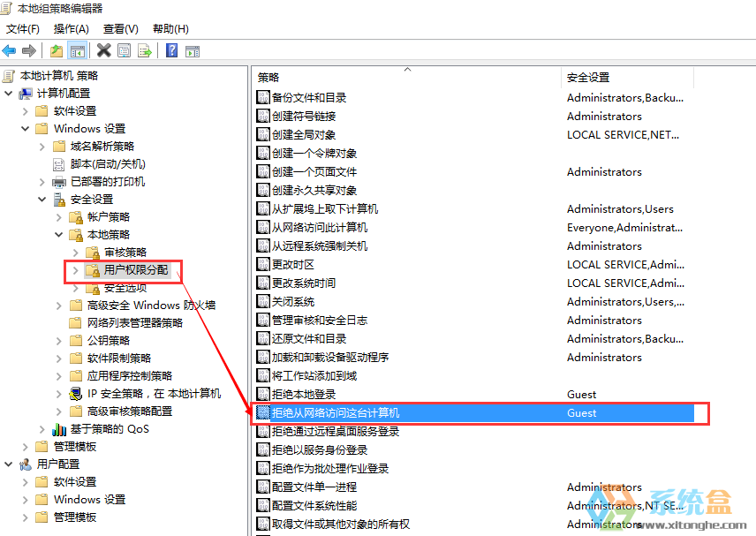
Task: Expand the 帐户策略 node
Action: click(59, 217)
